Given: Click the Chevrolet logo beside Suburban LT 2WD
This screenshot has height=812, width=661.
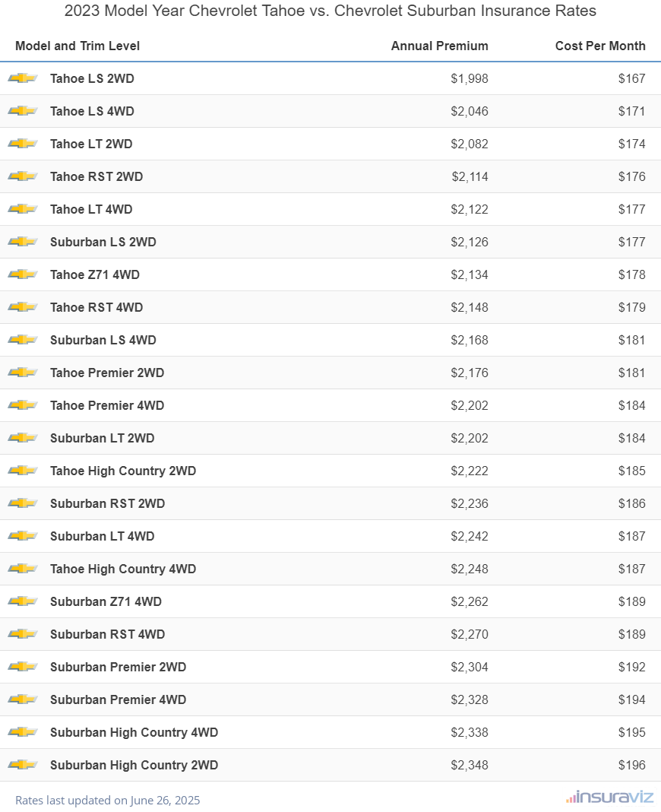Looking at the screenshot, I should tap(23, 438).
